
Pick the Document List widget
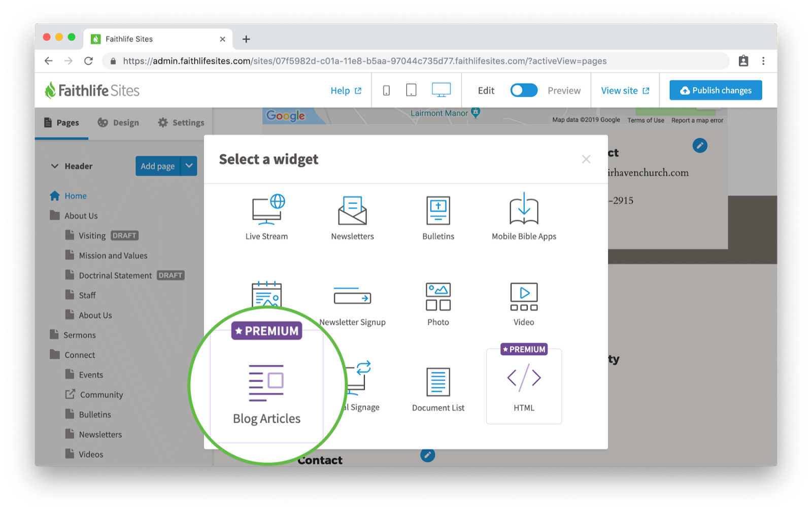click(x=438, y=389)
